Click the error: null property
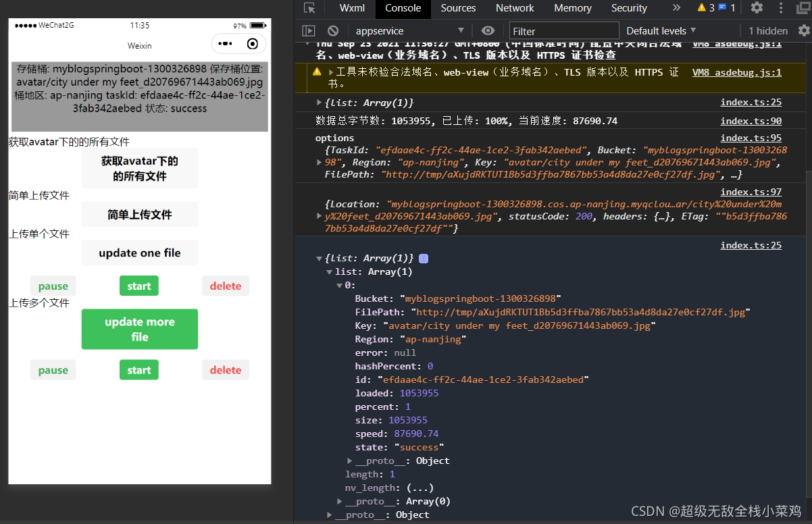This screenshot has width=812, height=524. pyautogui.click(x=386, y=352)
